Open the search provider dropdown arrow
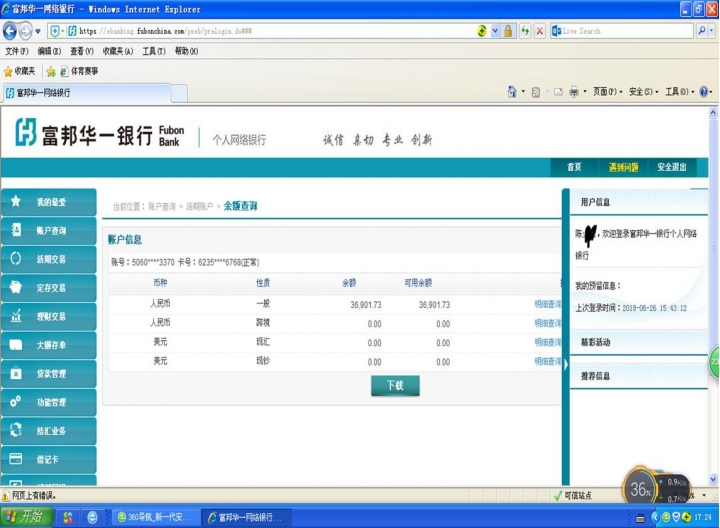This screenshot has width=720, height=528. click(712, 31)
